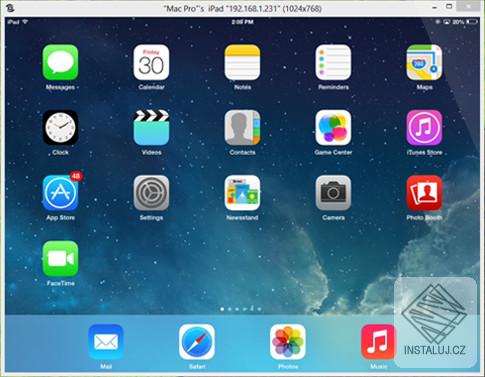Open the Camera app

pos(333,193)
